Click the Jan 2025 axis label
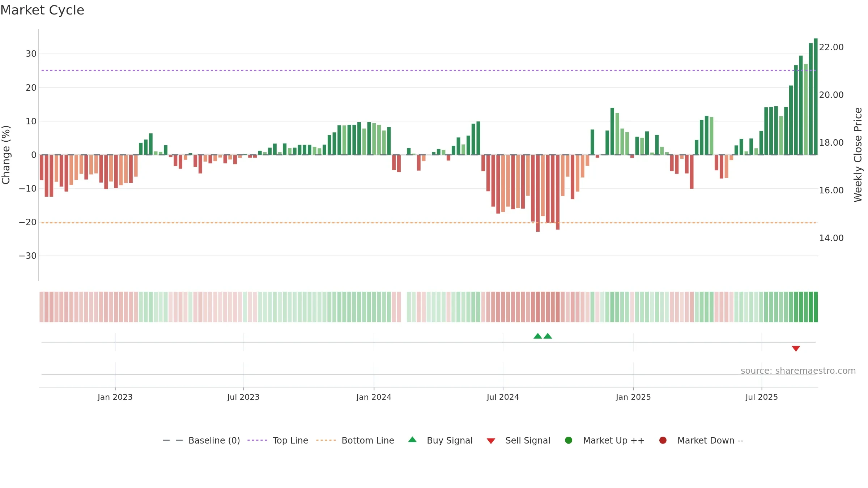Viewport: 868px width, 488px height. click(x=633, y=397)
